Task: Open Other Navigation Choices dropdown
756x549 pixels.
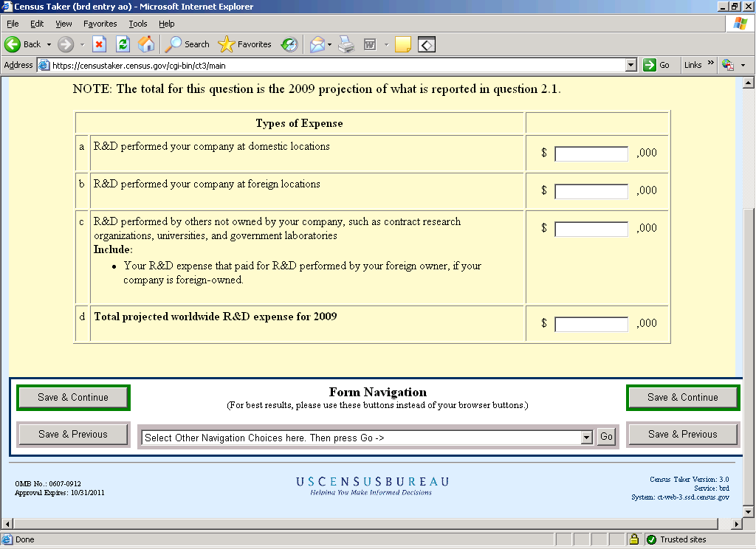Action: pos(587,438)
